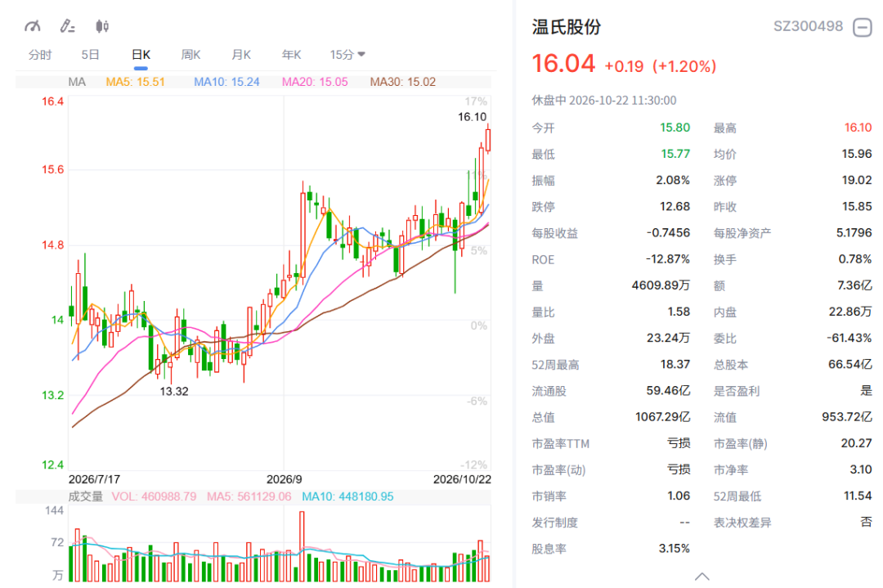Click the 休盘中 timestamp line
Image resolution: width=883 pixels, height=588 pixels.
[x=604, y=101]
